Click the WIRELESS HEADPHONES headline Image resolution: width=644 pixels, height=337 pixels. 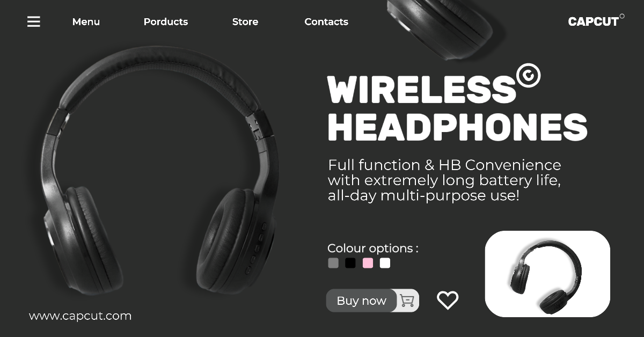click(x=456, y=108)
